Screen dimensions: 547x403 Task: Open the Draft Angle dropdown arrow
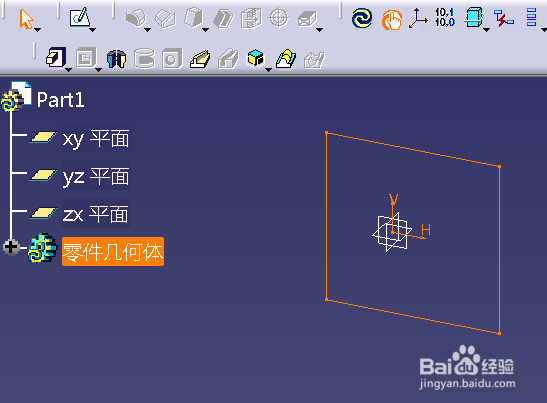pos(205,30)
